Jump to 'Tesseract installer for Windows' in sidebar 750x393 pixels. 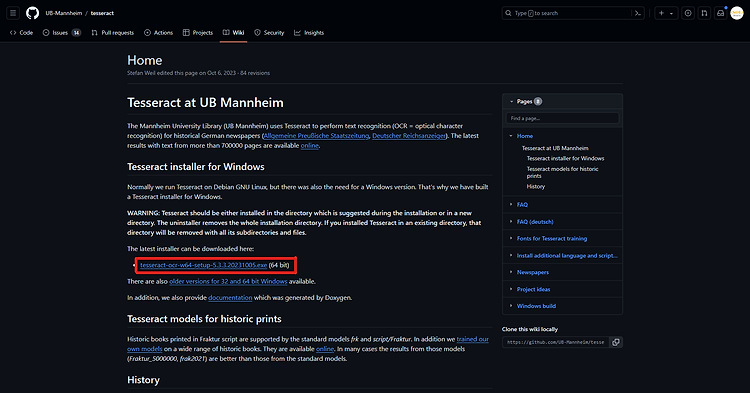[x=565, y=158]
